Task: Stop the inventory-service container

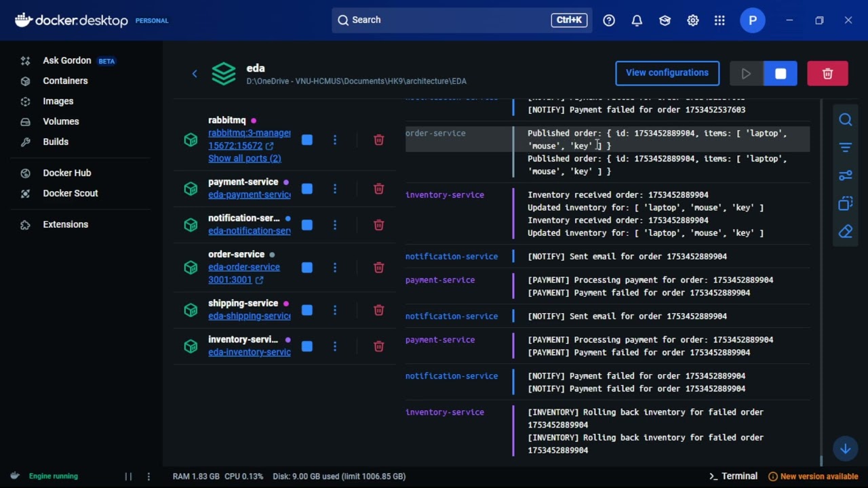Action: click(307, 346)
